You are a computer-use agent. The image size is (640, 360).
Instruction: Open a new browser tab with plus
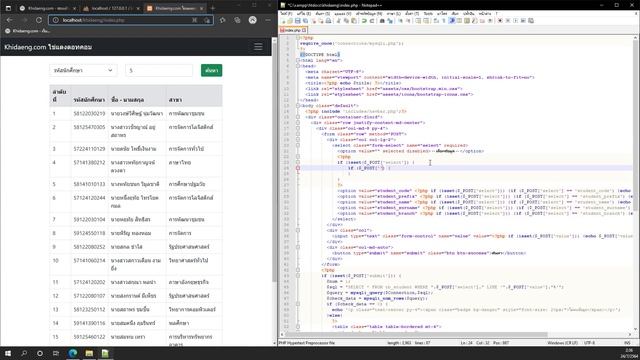(213, 8)
